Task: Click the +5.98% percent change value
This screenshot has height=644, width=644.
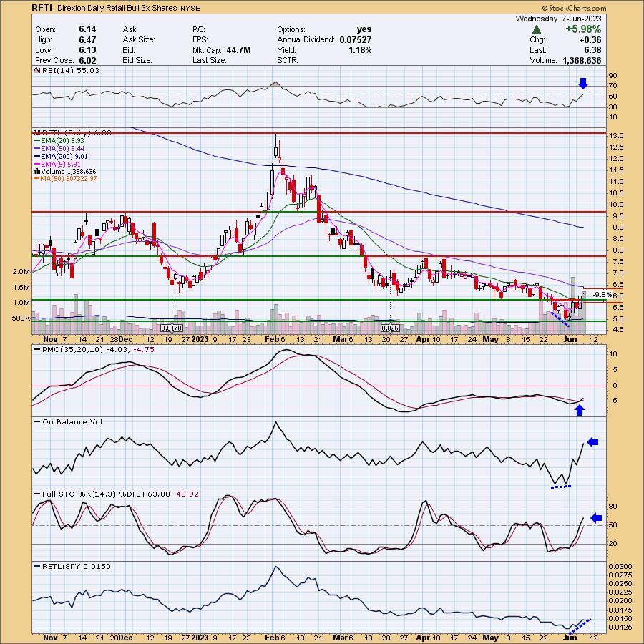Action: [583, 29]
